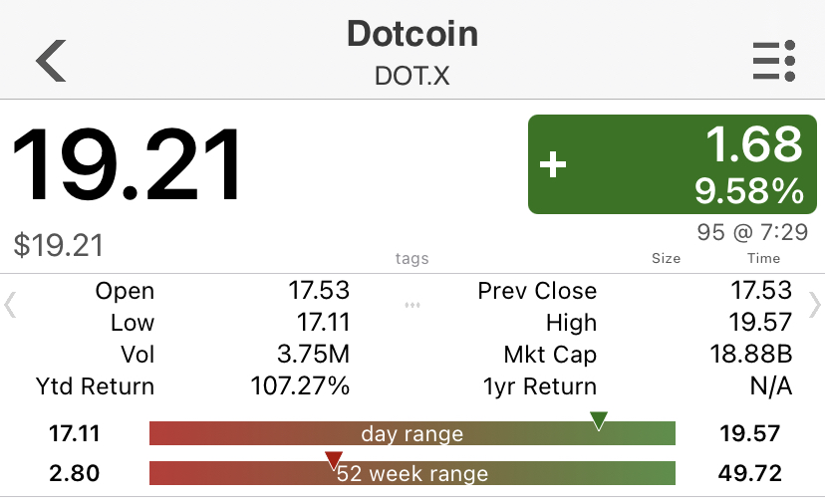
Task: Tap the plus sign in change box
Action: [553, 164]
